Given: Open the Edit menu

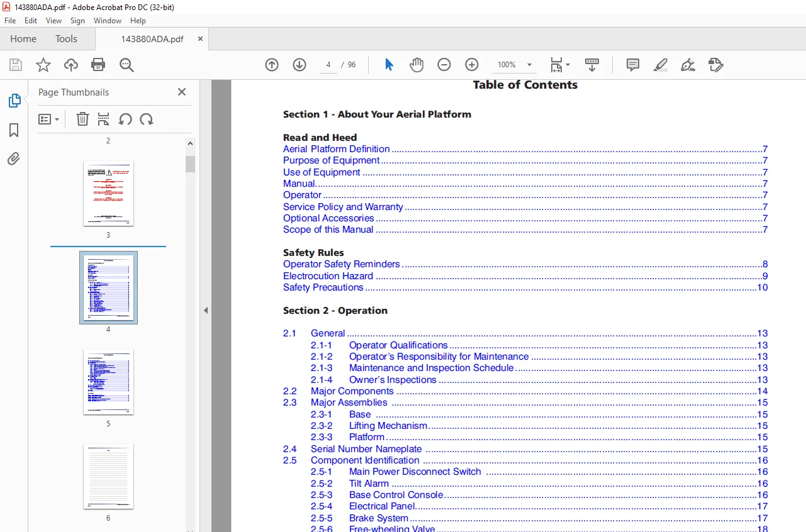Looking at the screenshot, I should click(x=31, y=21).
